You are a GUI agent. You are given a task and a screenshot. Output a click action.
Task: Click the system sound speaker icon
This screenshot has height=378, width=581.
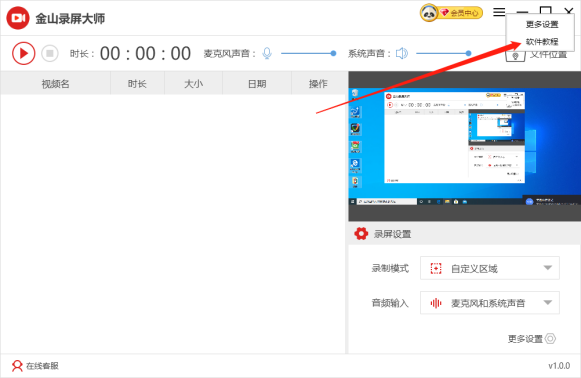tap(402, 53)
